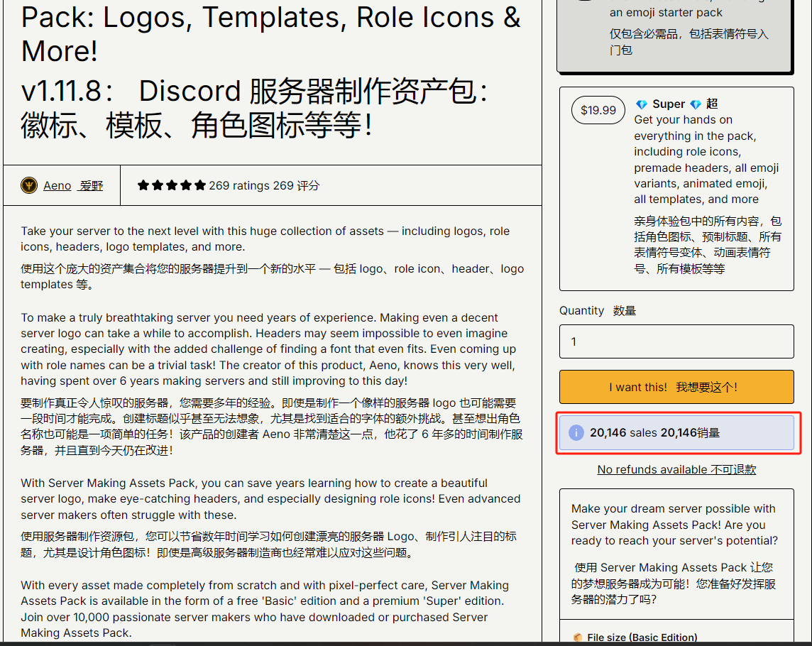Click the package icon next to File size
Viewport: 812px width, 646px height.
click(578, 637)
